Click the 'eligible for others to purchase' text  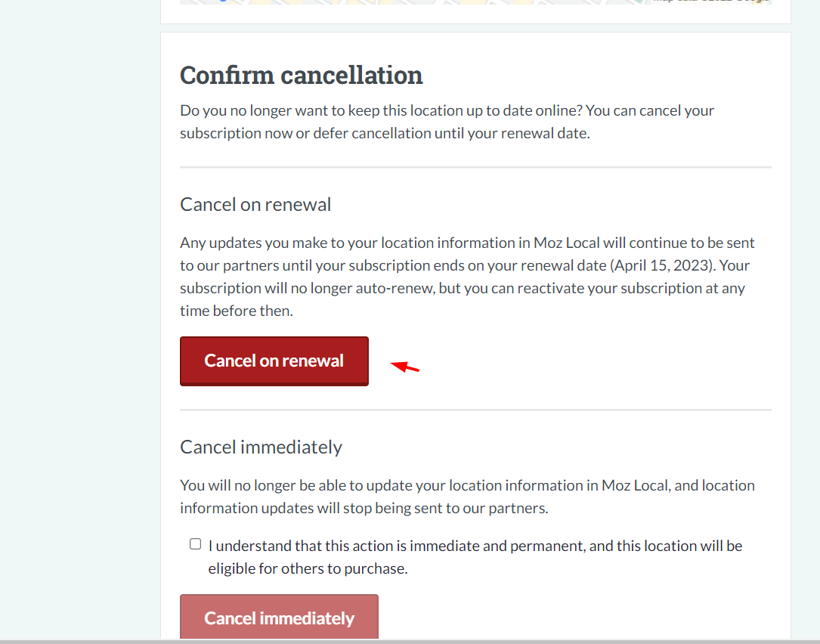click(x=308, y=568)
